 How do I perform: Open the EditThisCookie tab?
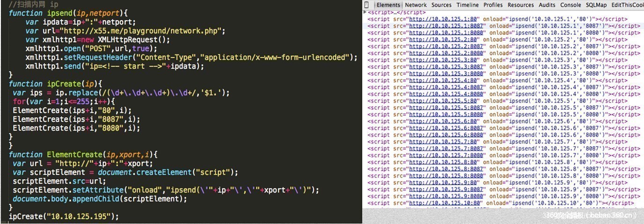tap(628, 5)
